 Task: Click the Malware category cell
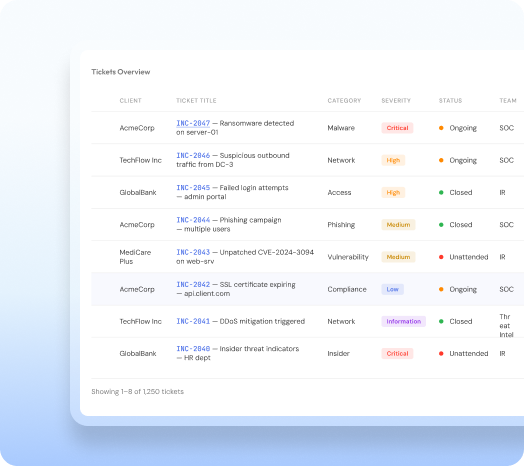(x=341, y=128)
